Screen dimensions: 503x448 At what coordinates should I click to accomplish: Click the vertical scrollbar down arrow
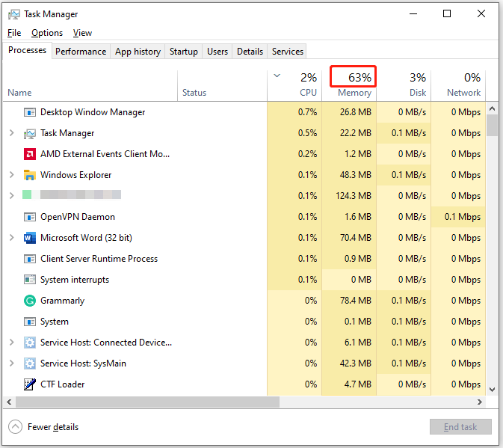[492, 390]
